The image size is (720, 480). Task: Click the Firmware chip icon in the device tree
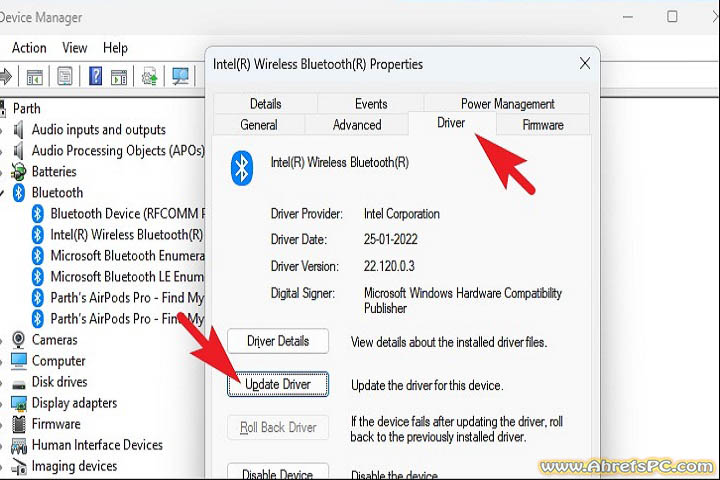point(19,424)
